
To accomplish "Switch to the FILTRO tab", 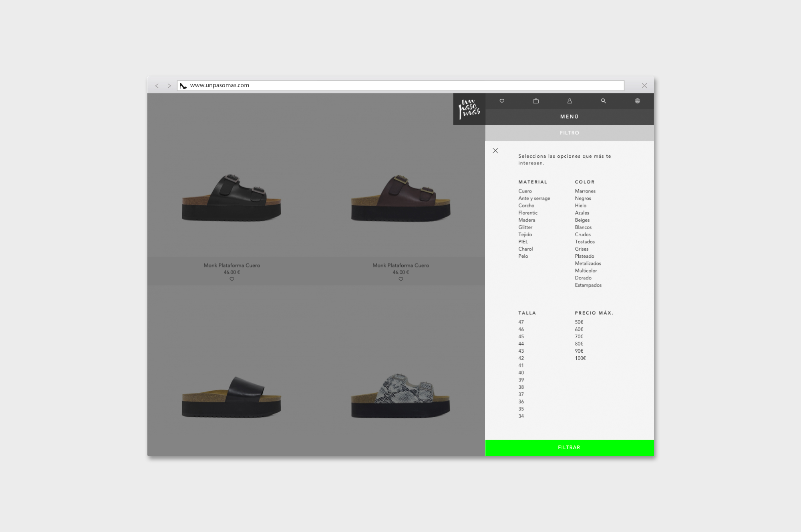I will (569, 132).
